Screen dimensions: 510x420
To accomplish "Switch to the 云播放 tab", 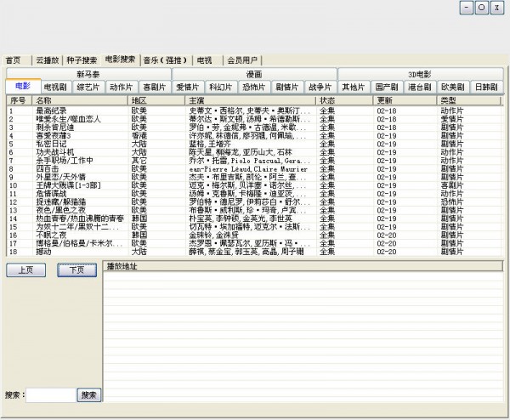I will (48, 60).
